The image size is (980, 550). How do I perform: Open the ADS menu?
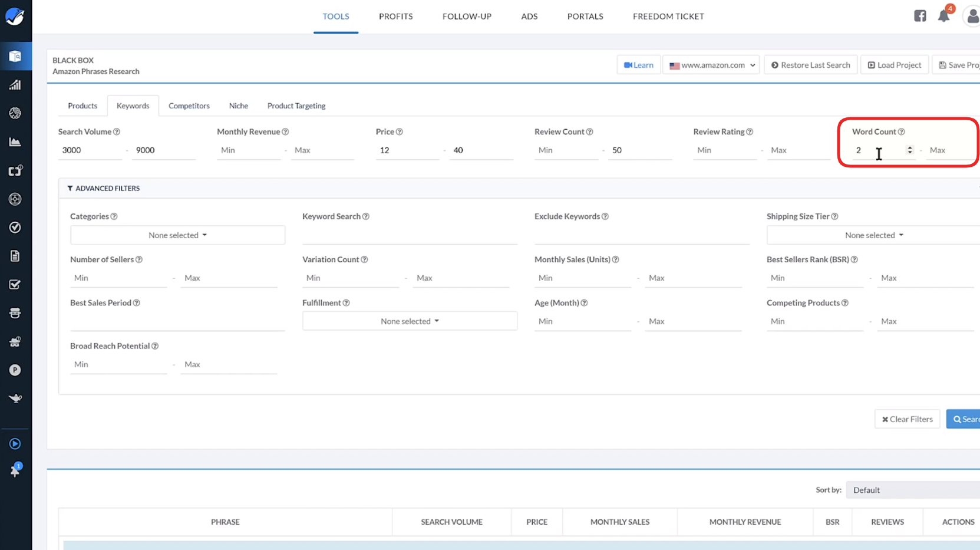(x=529, y=17)
